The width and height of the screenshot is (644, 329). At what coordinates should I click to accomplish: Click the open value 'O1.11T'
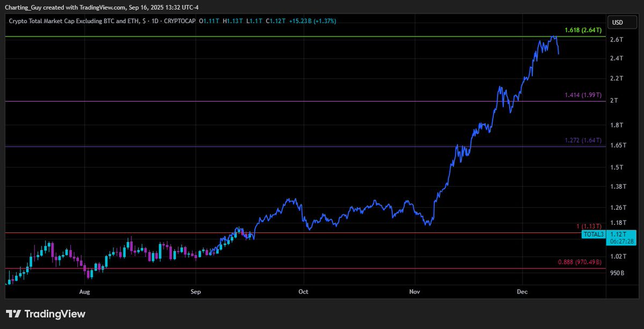pyautogui.click(x=210, y=21)
